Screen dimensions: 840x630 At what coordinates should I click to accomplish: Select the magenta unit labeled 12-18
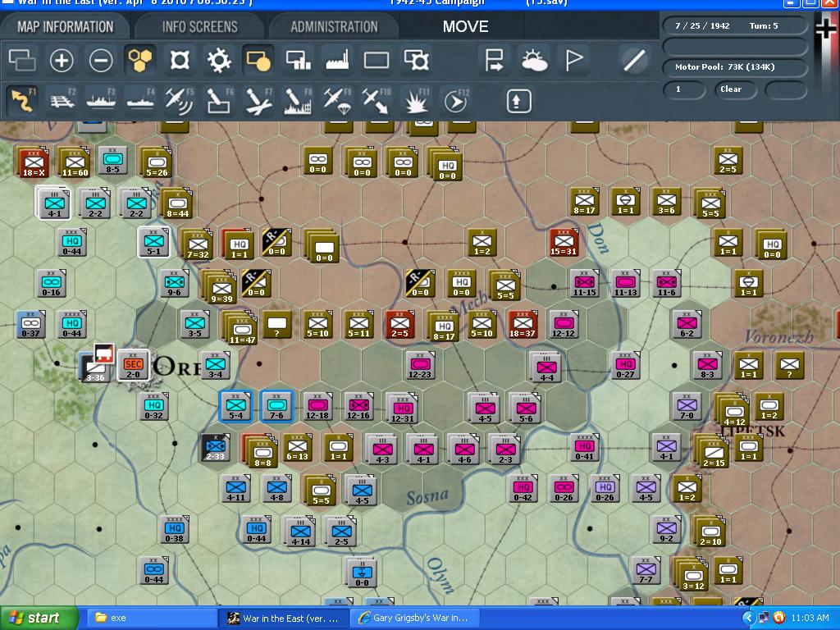tap(317, 406)
